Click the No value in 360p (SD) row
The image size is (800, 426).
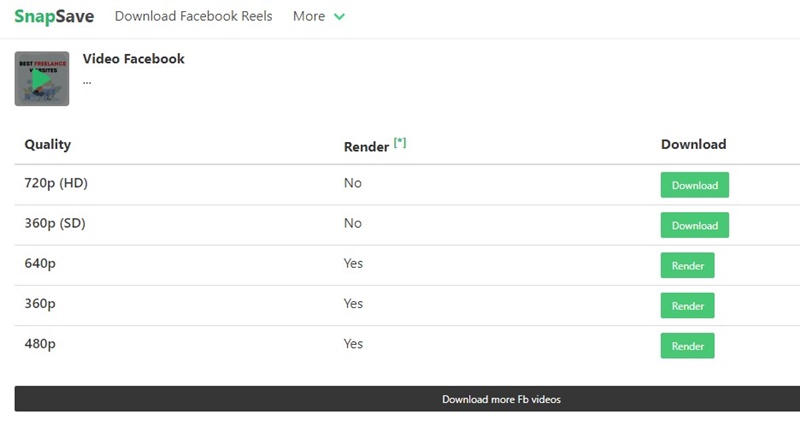coord(353,223)
